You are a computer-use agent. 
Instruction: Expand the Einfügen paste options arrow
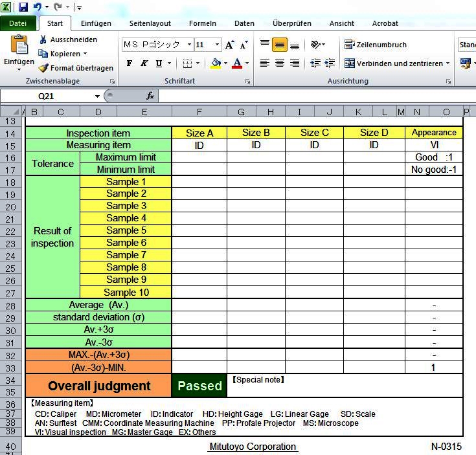point(19,69)
